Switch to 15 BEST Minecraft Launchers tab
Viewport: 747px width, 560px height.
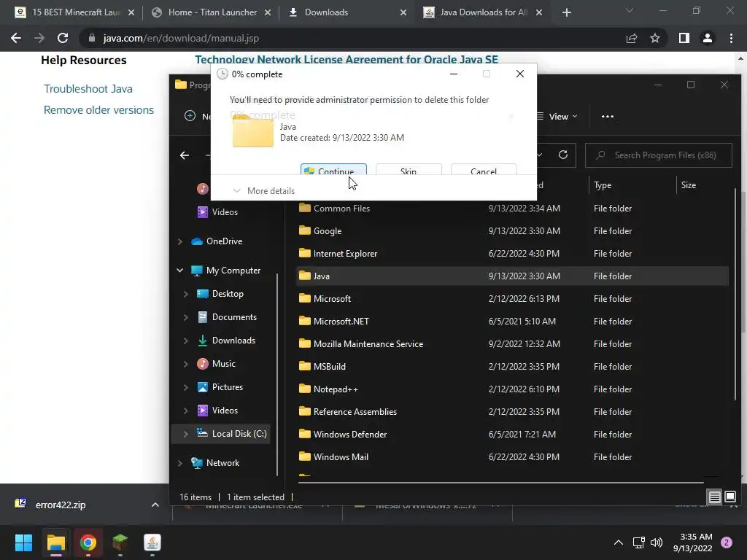tap(74, 12)
